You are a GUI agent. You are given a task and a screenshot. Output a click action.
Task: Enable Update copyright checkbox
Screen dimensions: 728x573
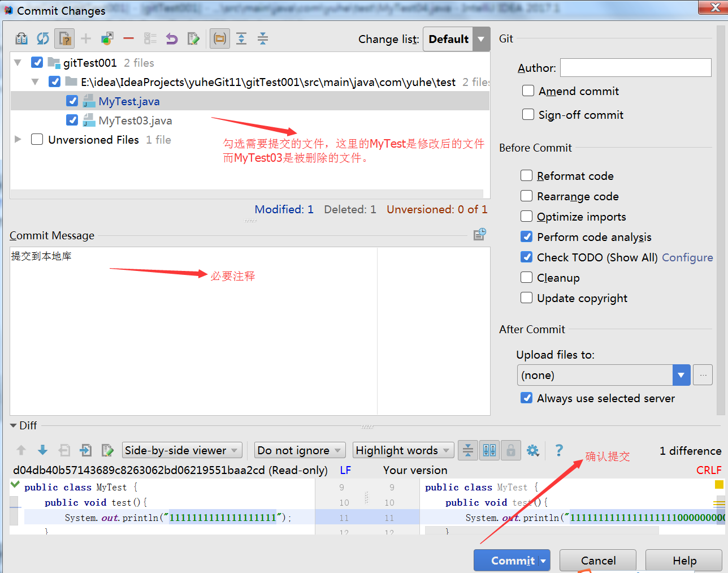tap(527, 298)
